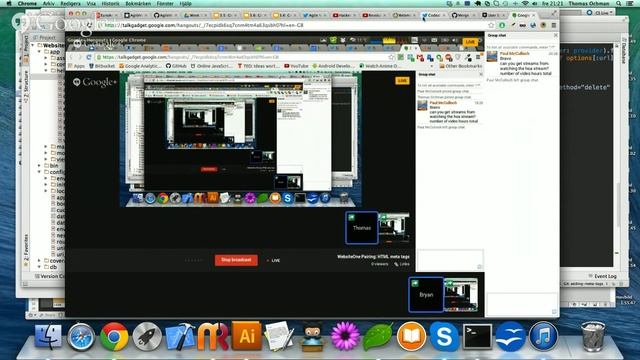Open the Chrome application menu

pos(27,3)
